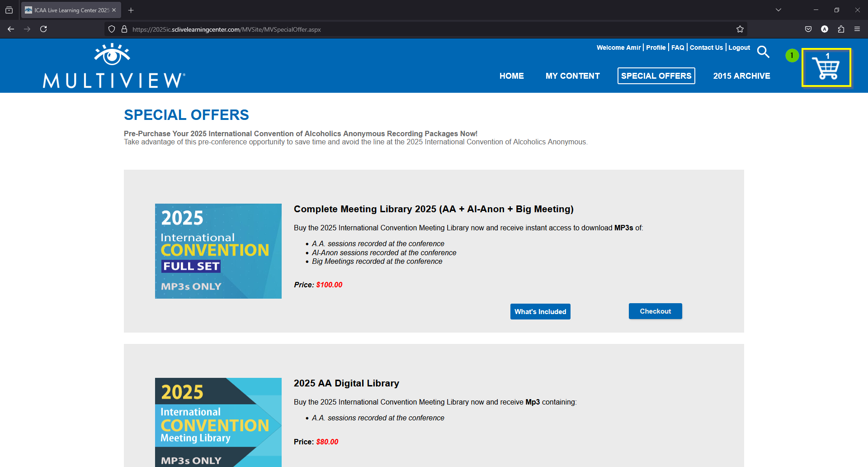Image resolution: width=868 pixels, height=467 pixels.
Task: Click Pre-Purchase Your 2025 bold line
Action: pyautogui.click(x=301, y=133)
